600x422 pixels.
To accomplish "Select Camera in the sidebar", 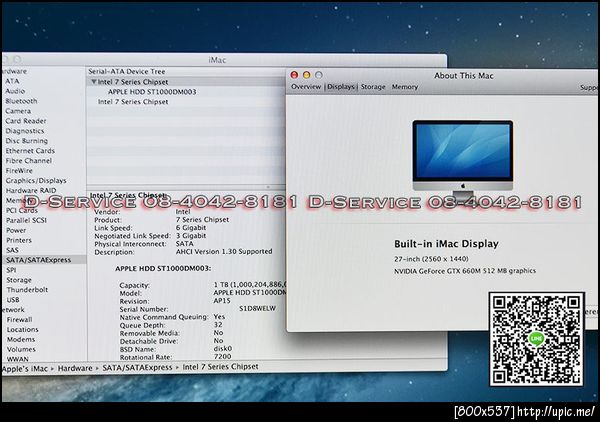I will coord(18,111).
